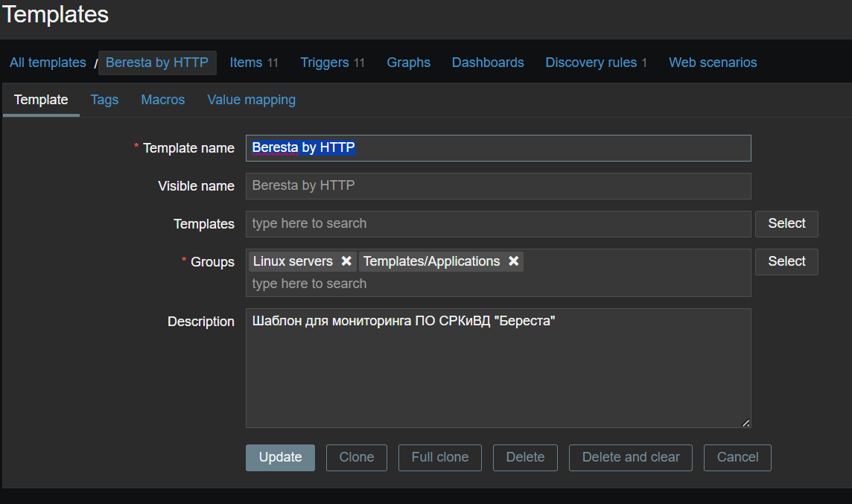The width and height of the screenshot is (852, 504).
Task: Open Select next to the Templates field
Action: click(786, 223)
